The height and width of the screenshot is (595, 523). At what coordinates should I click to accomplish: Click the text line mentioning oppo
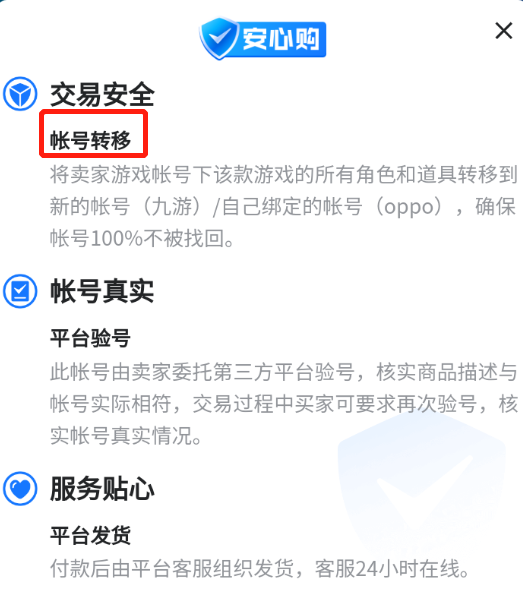283,207
